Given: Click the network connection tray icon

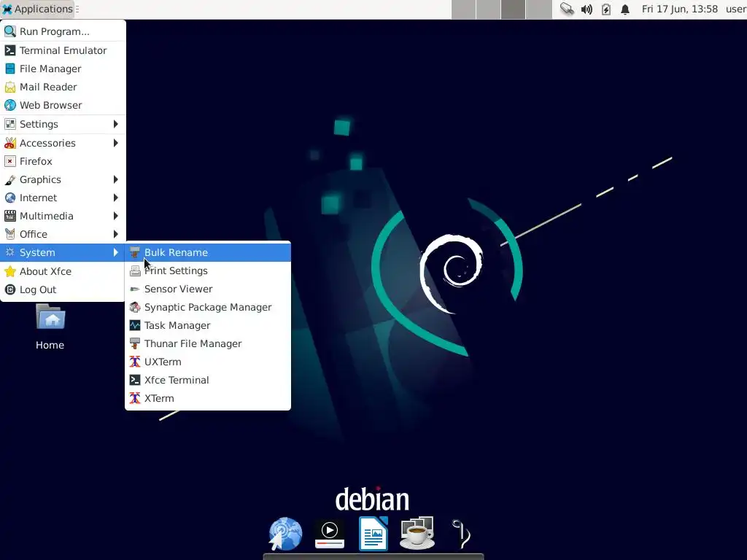Looking at the screenshot, I should [567, 9].
